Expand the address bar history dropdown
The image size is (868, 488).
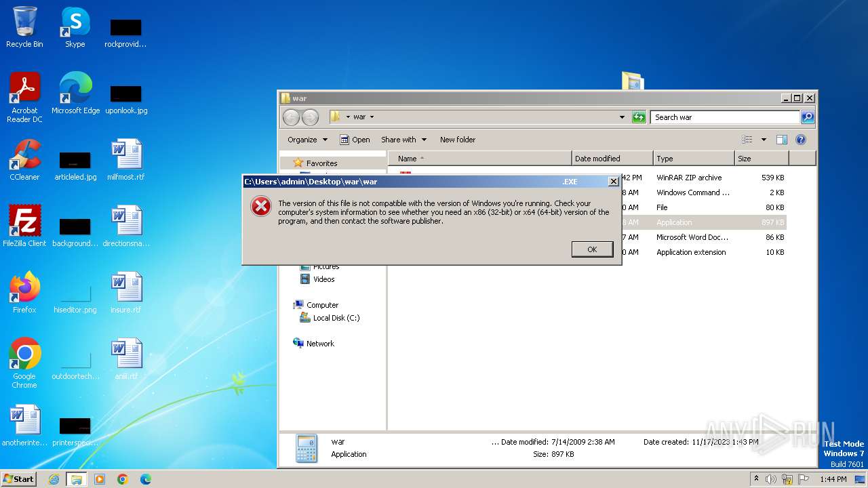622,117
